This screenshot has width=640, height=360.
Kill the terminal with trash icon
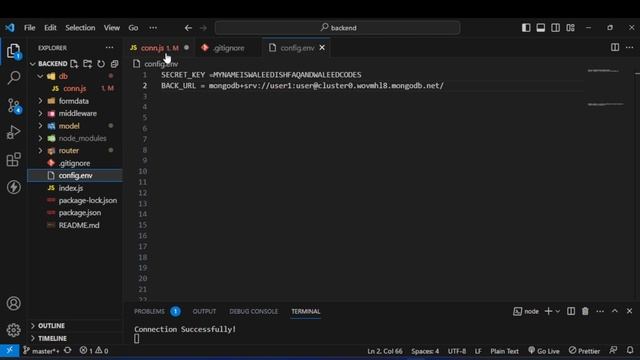(585, 311)
